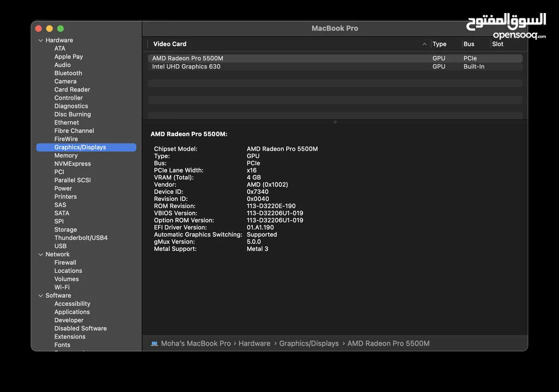Open Developer under Software
Screen dimensions: 559x392
(69, 320)
